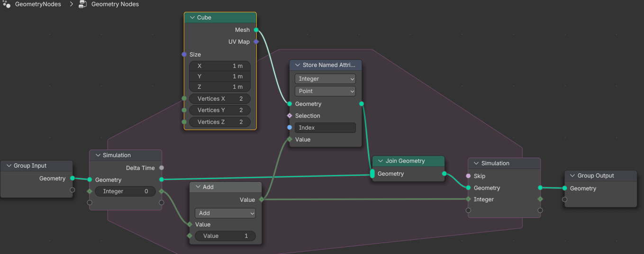The image size is (644, 254).
Task: Collapse the left Simulation input node
Action: [x=98, y=155]
